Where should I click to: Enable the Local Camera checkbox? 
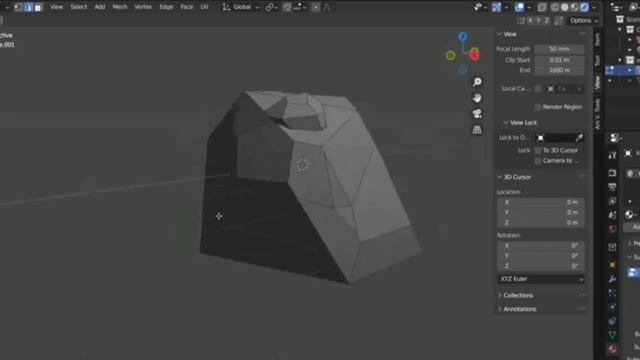pos(538,89)
